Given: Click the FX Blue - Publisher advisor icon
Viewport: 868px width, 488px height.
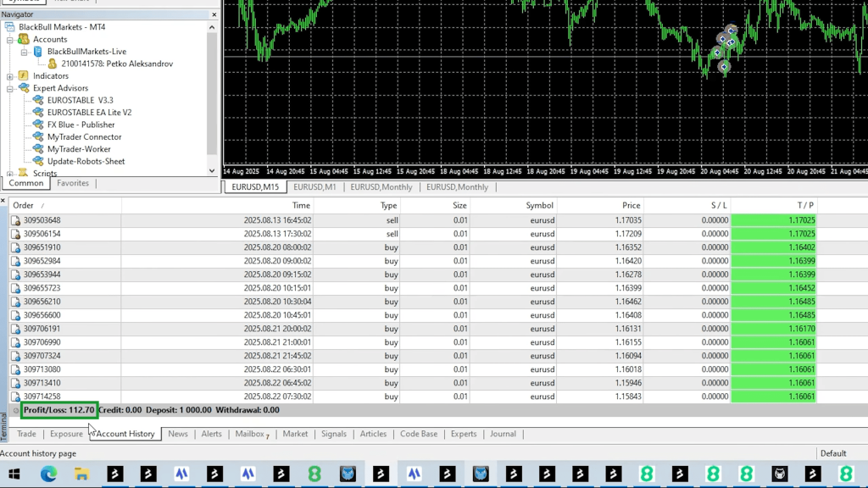Looking at the screenshot, I should click(x=38, y=125).
